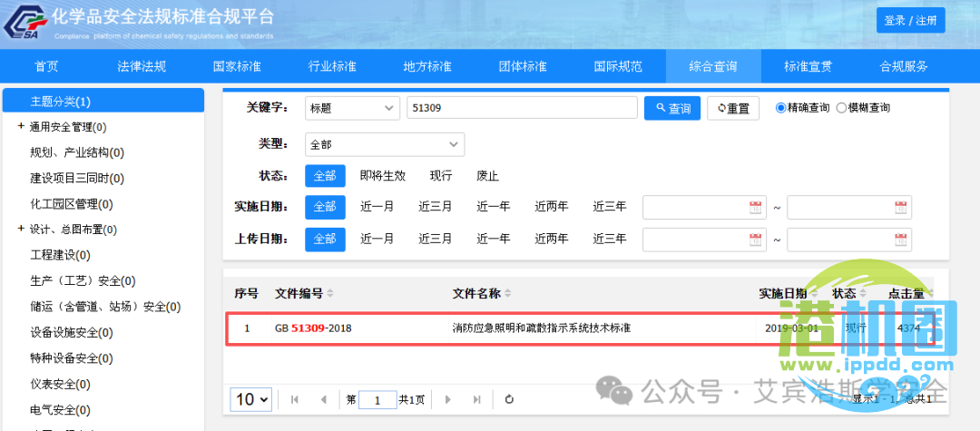Go to next results page
Image resolution: width=980 pixels, height=431 pixels.
[447, 400]
